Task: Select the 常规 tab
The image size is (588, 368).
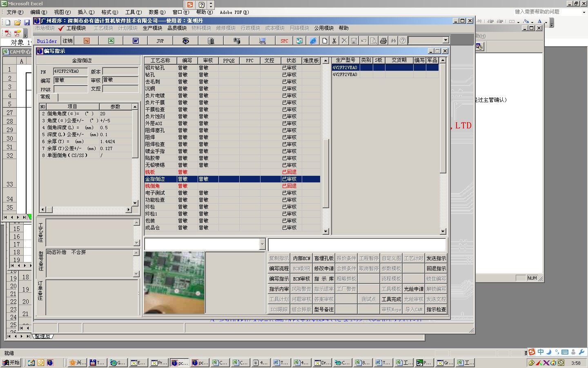Action: click(45, 97)
